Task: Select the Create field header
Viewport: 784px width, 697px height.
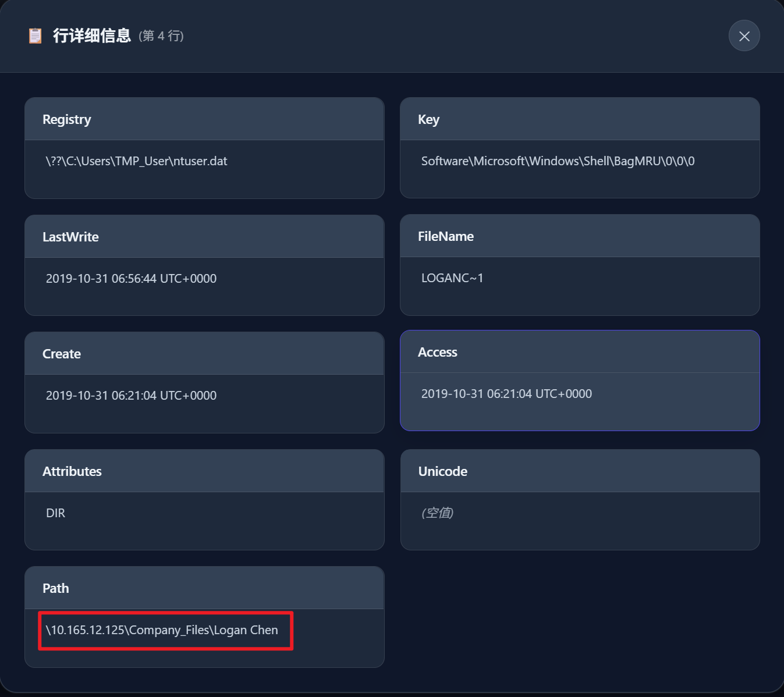Action: coord(62,354)
